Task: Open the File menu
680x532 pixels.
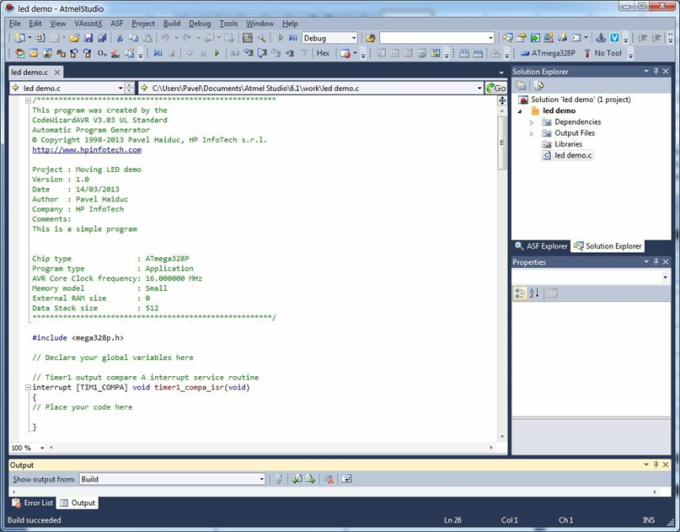Action: tap(15, 23)
